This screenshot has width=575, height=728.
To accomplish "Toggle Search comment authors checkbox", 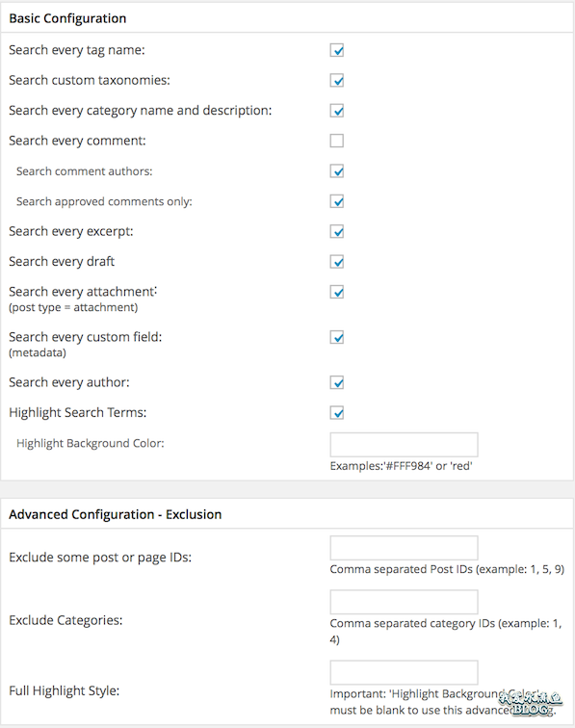I will (337, 170).
